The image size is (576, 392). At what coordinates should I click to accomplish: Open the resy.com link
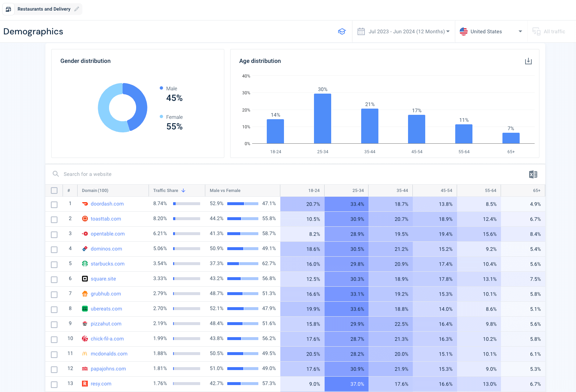pyautogui.click(x=101, y=384)
